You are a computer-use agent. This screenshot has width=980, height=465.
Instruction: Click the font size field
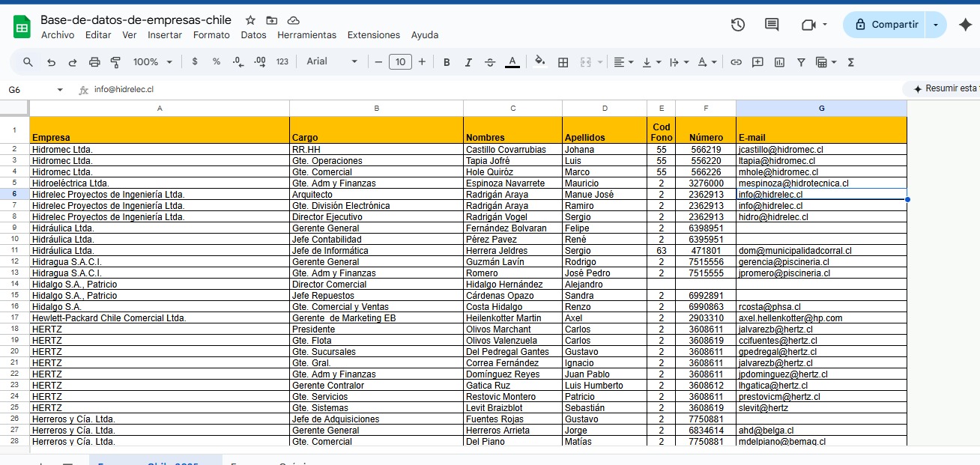click(400, 62)
